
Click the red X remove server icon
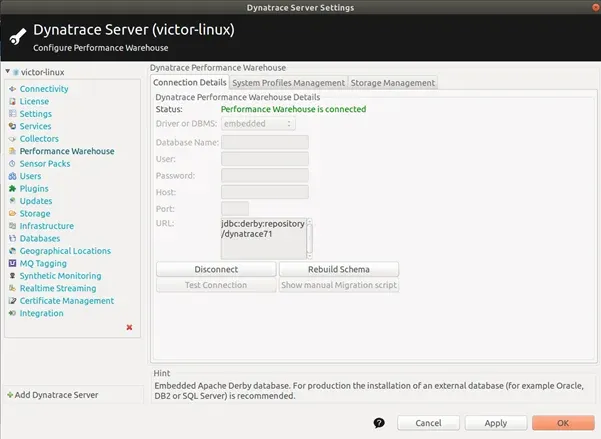point(129,327)
